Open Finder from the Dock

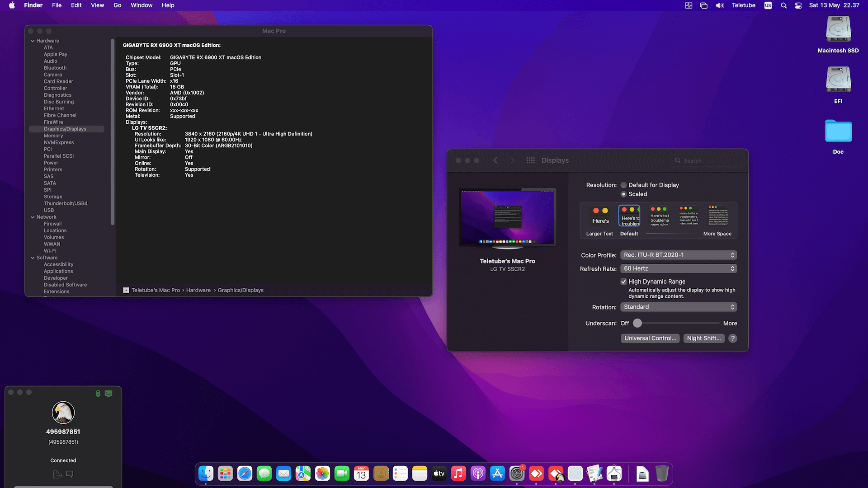tap(206, 474)
